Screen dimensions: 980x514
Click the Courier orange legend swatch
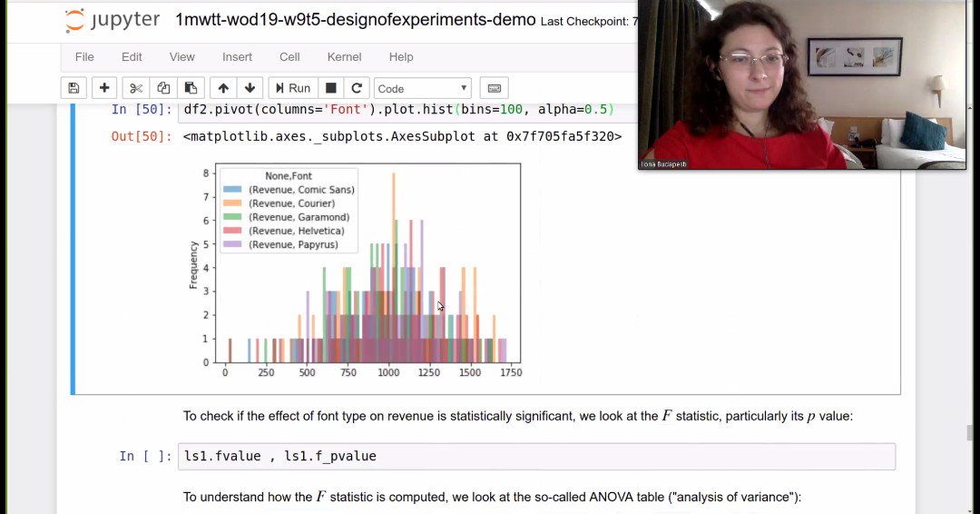point(232,203)
